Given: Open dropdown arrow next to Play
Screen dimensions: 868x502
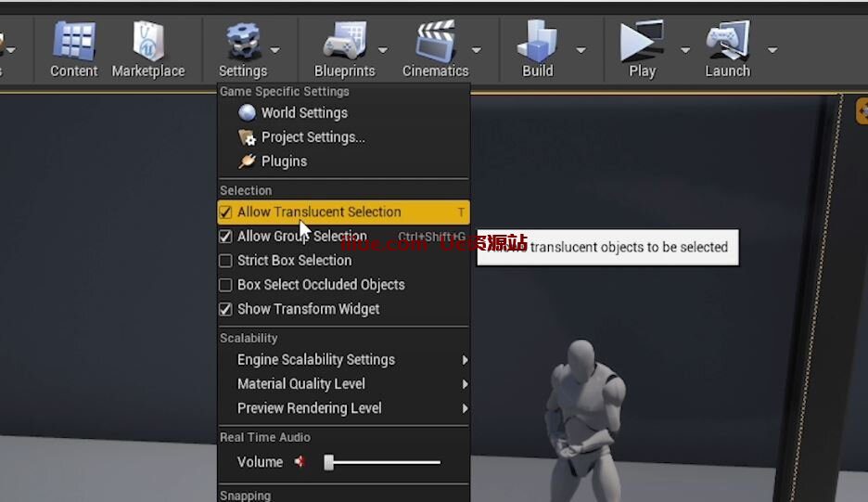Looking at the screenshot, I should [x=685, y=50].
